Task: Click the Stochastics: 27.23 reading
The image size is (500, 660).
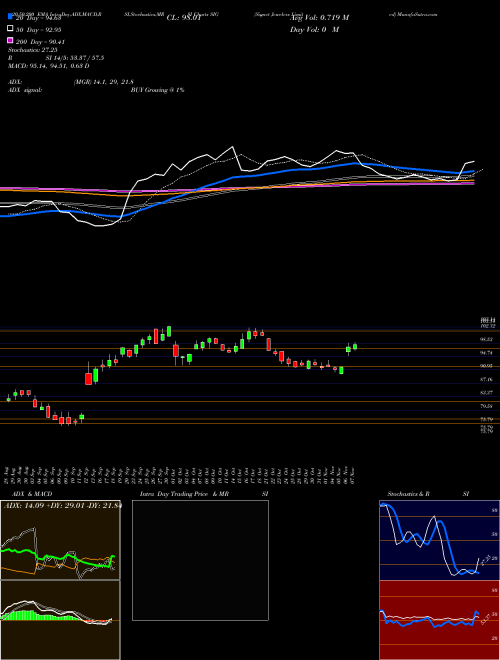Action: point(33,50)
